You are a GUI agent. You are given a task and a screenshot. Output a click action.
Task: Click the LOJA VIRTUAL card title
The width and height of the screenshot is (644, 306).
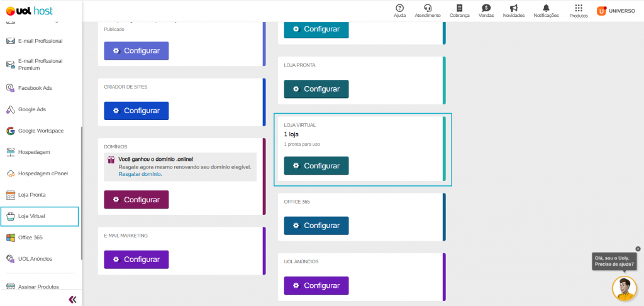[300, 124]
